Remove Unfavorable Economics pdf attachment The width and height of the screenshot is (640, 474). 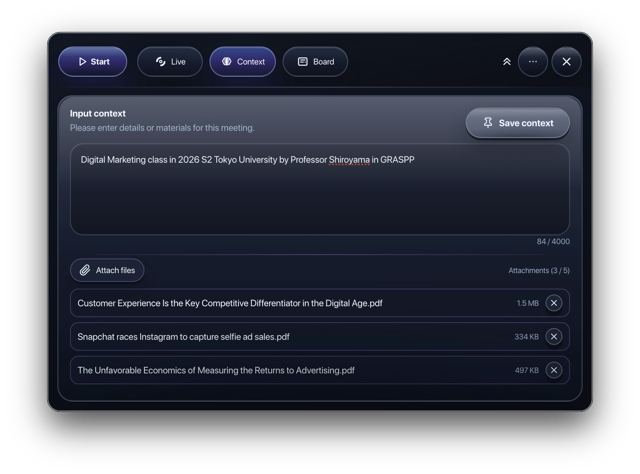(554, 370)
